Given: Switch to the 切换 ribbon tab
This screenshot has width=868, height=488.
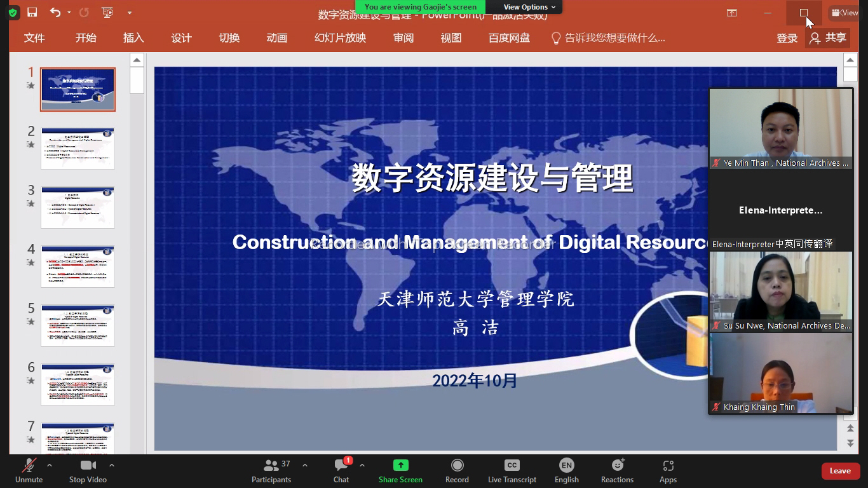Looking at the screenshot, I should point(229,38).
